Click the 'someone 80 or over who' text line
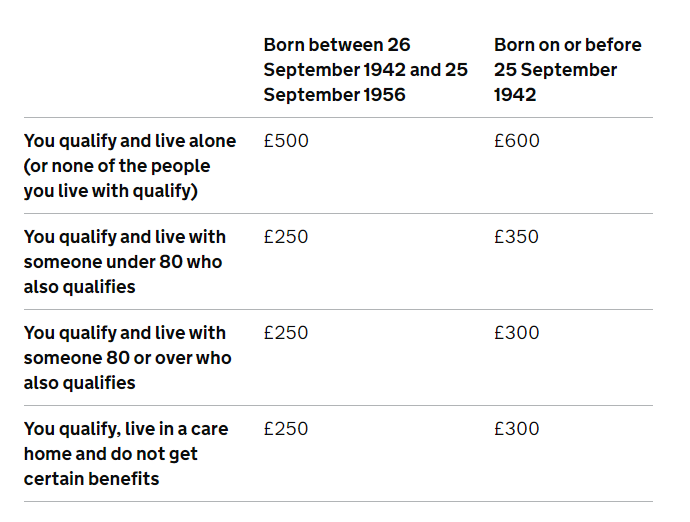Image resolution: width=690 pixels, height=522 pixels. pyautogui.click(x=127, y=358)
